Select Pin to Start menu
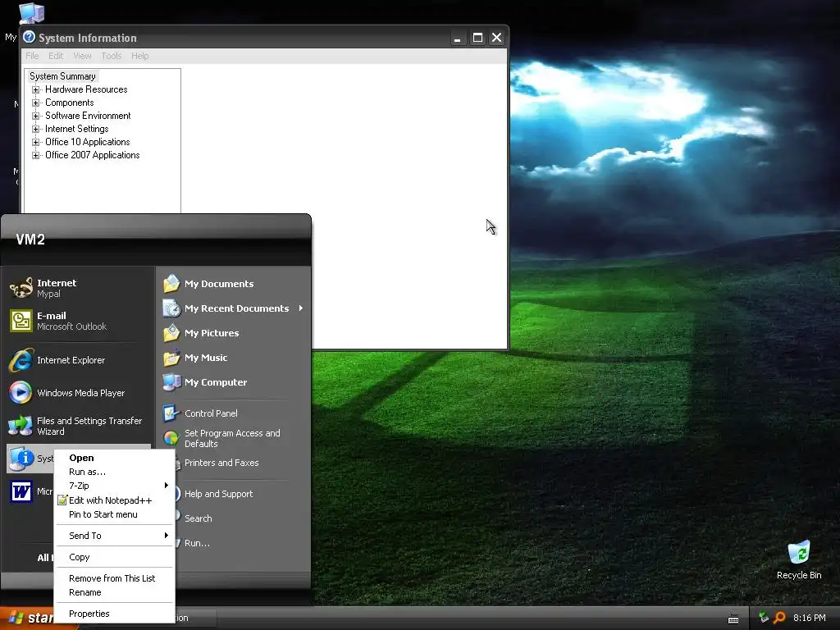The height and width of the screenshot is (630, 840). pos(115,514)
